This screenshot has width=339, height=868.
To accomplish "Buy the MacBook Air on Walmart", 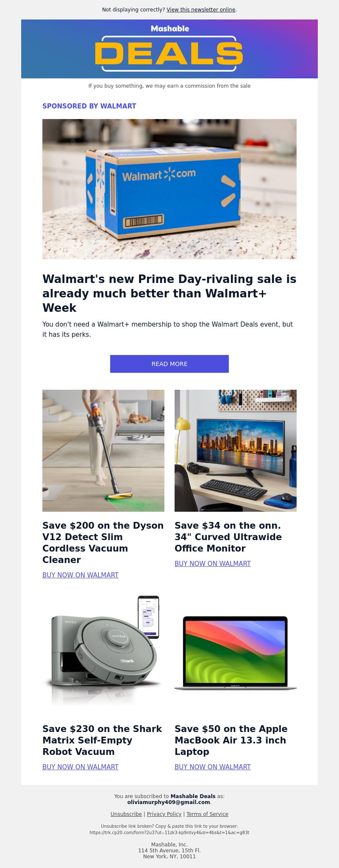I will (213, 767).
